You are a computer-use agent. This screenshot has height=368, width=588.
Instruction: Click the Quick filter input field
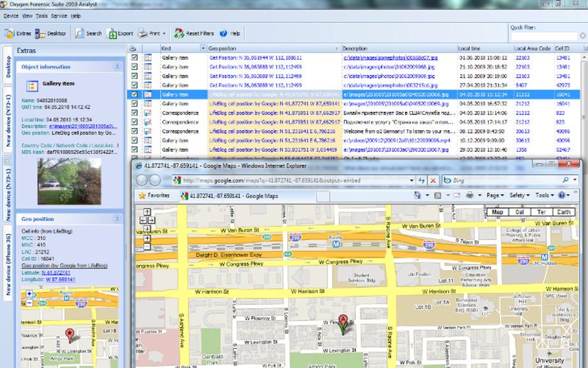[544, 36]
